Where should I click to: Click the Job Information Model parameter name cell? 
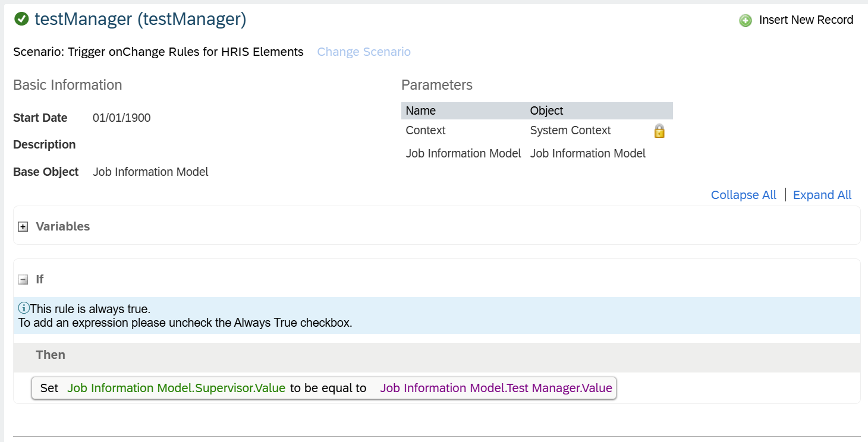point(464,153)
